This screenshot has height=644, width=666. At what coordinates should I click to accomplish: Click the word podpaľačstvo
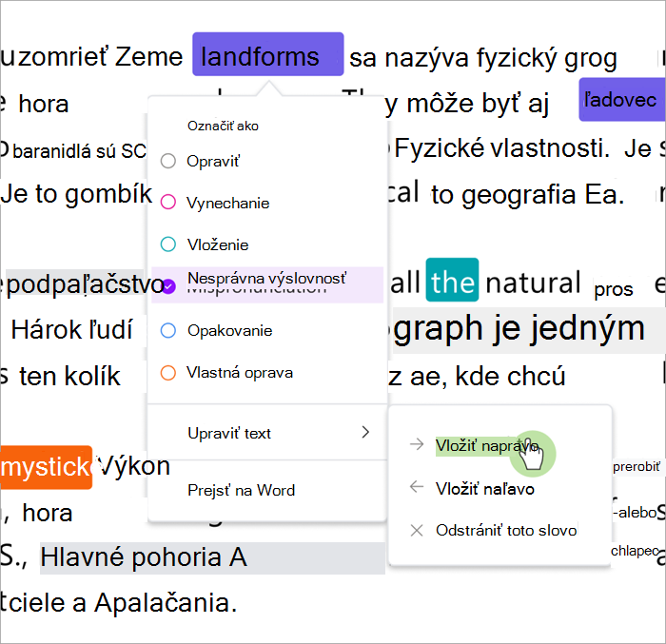[x=85, y=285]
